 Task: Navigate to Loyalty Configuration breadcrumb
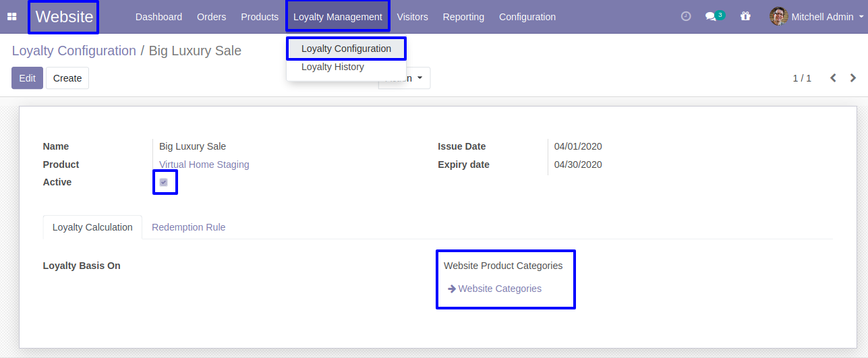point(74,51)
